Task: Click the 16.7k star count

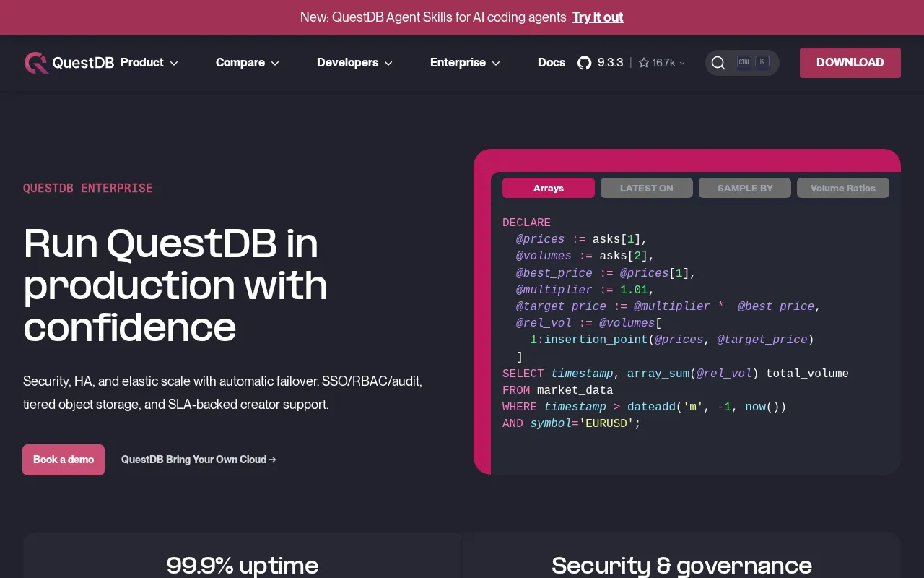Action: click(663, 63)
